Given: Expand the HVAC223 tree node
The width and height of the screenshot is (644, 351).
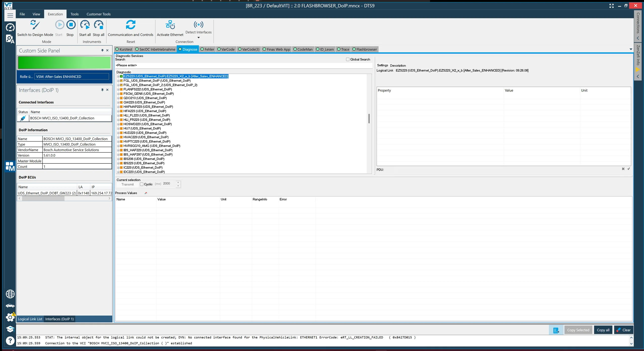Looking at the screenshot, I should tap(118, 137).
